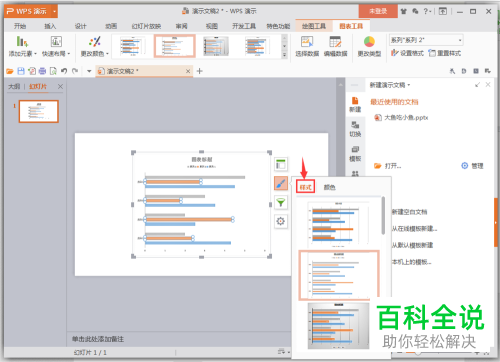This screenshot has height=362, width=500.
Task: Open the Change Colors (更改颜色) menu
Action: point(95,46)
